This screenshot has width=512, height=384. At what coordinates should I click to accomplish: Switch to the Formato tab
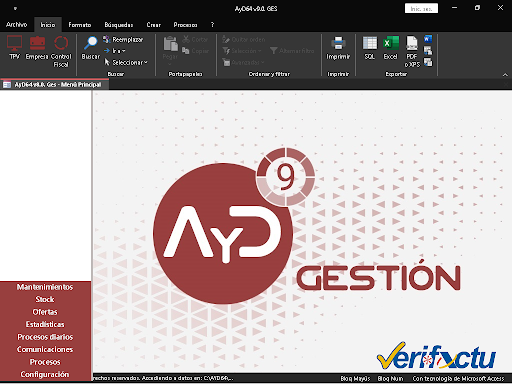coord(80,25)
